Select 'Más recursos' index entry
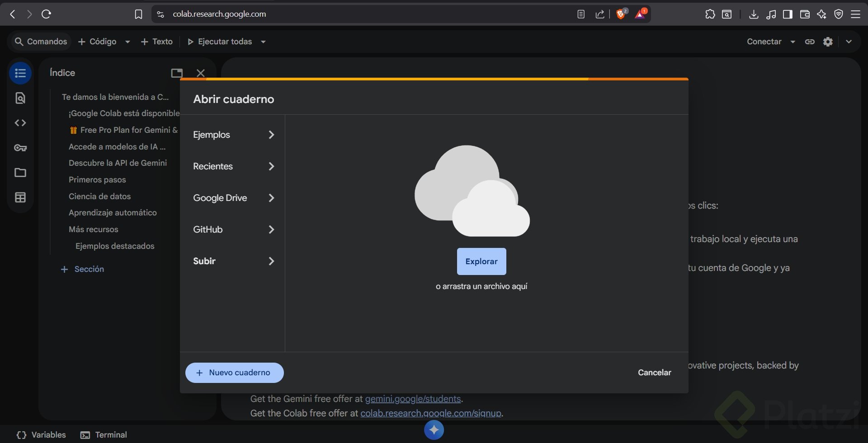This screenshot has width=868, height=443. [93, 229]
